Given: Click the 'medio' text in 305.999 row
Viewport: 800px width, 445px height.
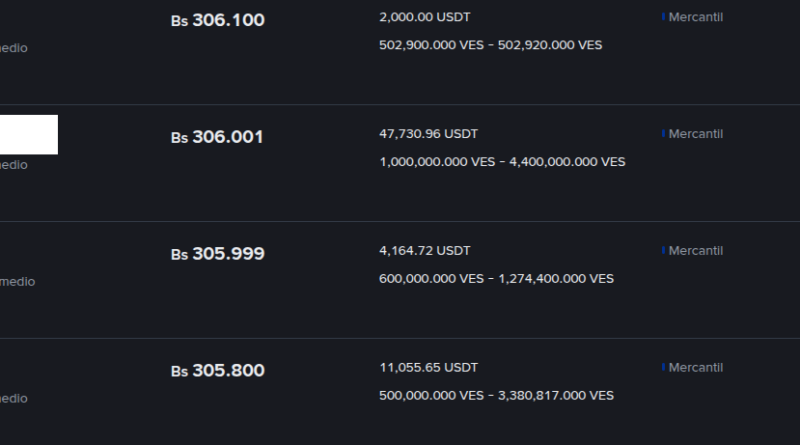Looking at the screenshot, I should pos(17,282).
